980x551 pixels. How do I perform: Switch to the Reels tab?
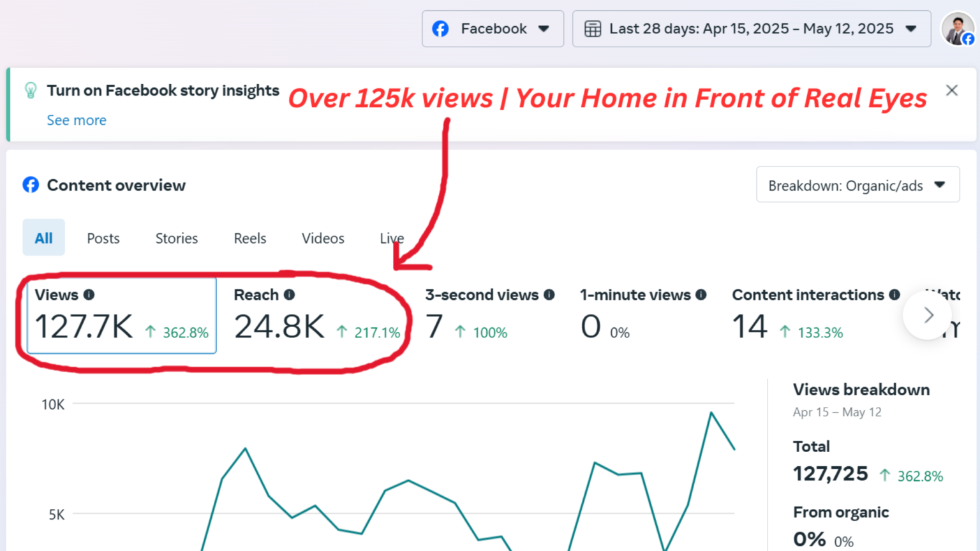(x=249, y=238)
